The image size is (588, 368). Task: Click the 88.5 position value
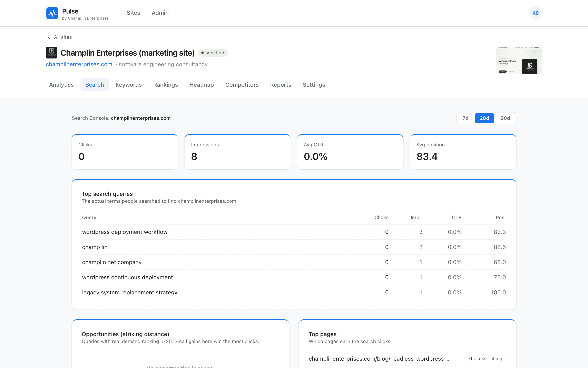(x=500, y=247)
